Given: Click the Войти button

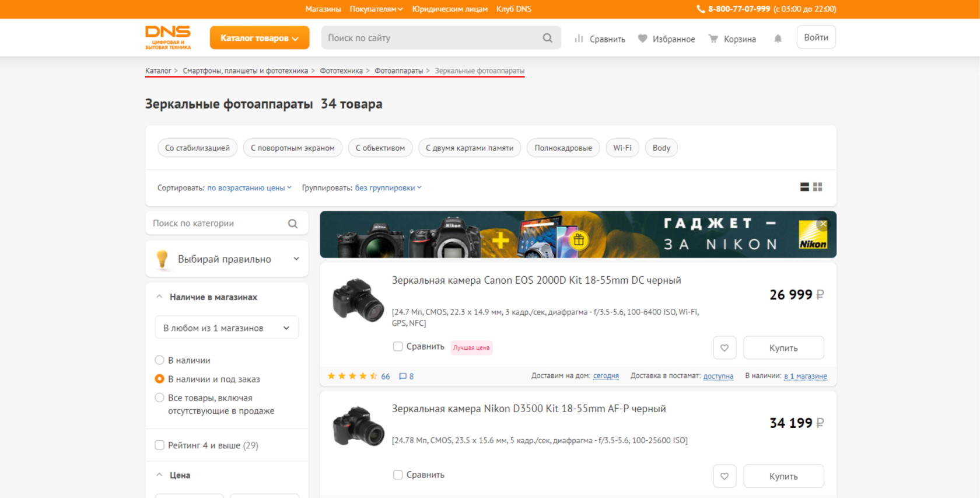Looking at the screenshot, I should tap(816, 37).
